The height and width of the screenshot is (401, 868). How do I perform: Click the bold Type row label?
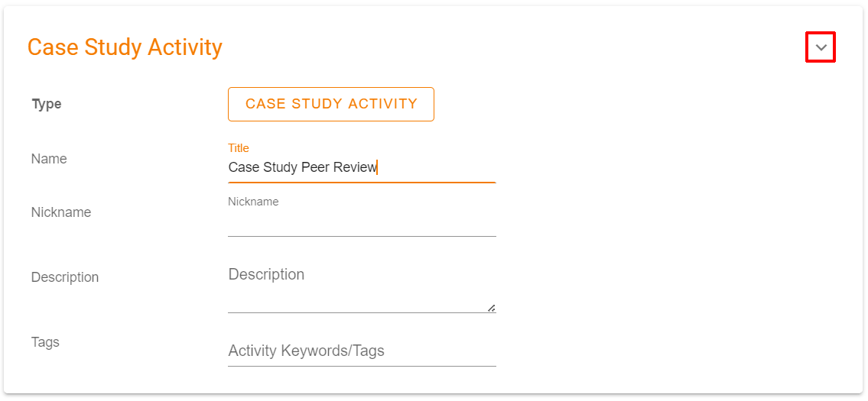(47, 104)
